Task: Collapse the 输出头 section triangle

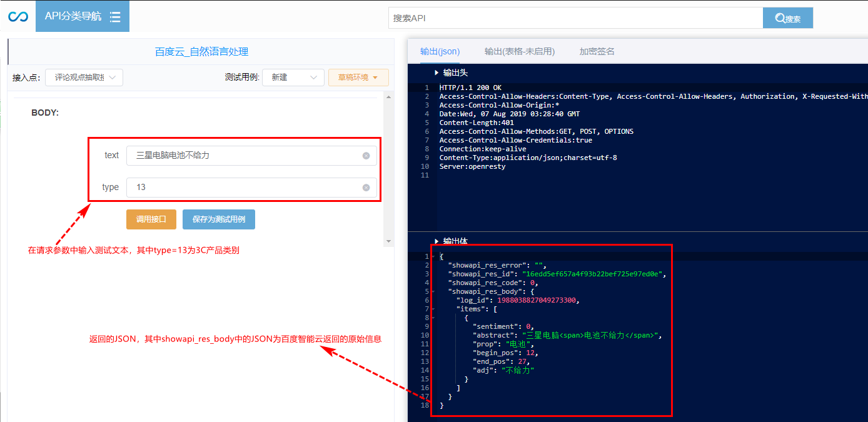Action: click(x=437, y=73)
